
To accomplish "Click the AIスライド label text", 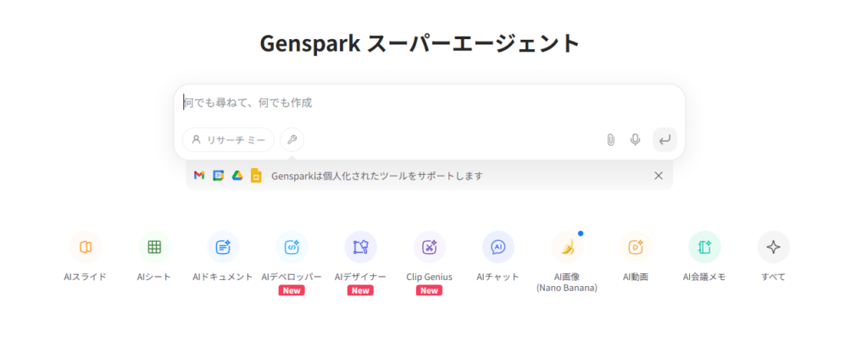I will pyautogui.click(x=86, y=277).
